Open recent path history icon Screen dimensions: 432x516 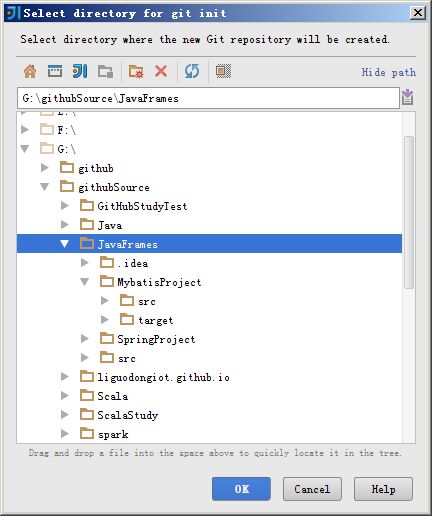[x=408, y=97]
